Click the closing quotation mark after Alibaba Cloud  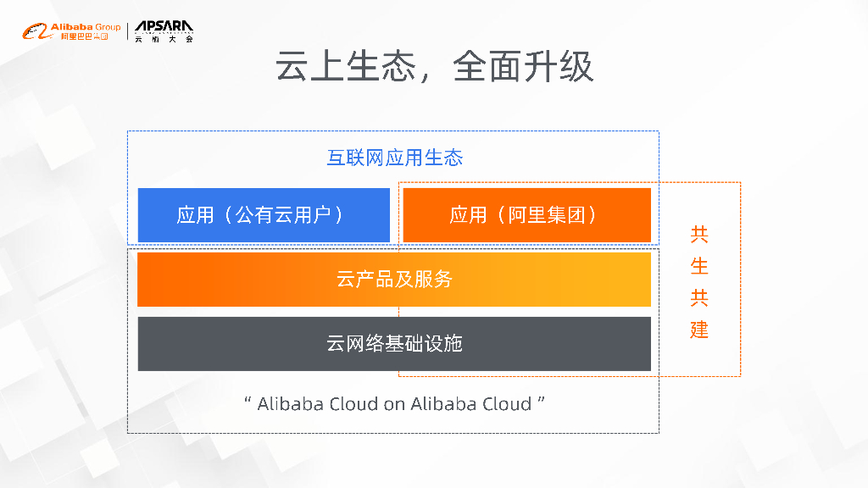[541, 400]
